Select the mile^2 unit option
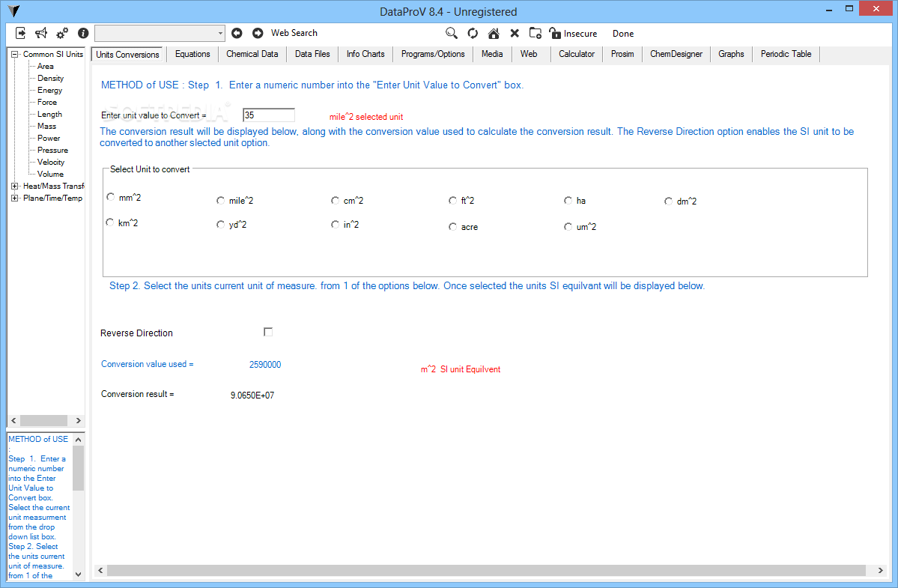Image resolution: width=898 pixels, height=588 pixels. [x=220, y=201]
